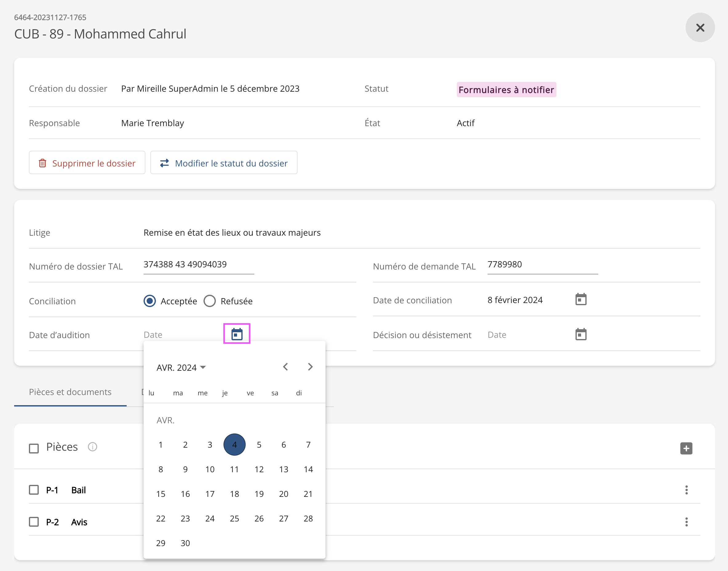This screenshot has width=728, height=571.
Task: Open the three-dot menu for P-1 Bail
Action: (x=686, y=490)
